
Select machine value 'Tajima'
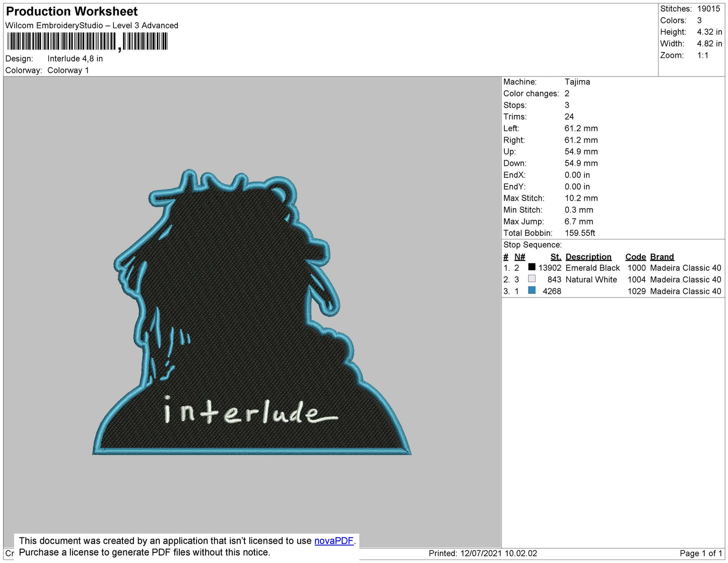tap(577, 82)
